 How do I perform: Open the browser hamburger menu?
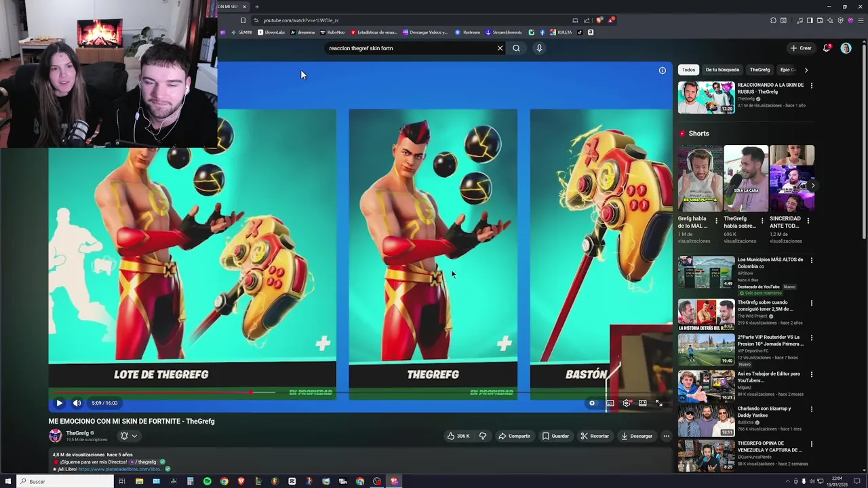tap(859, 20)
